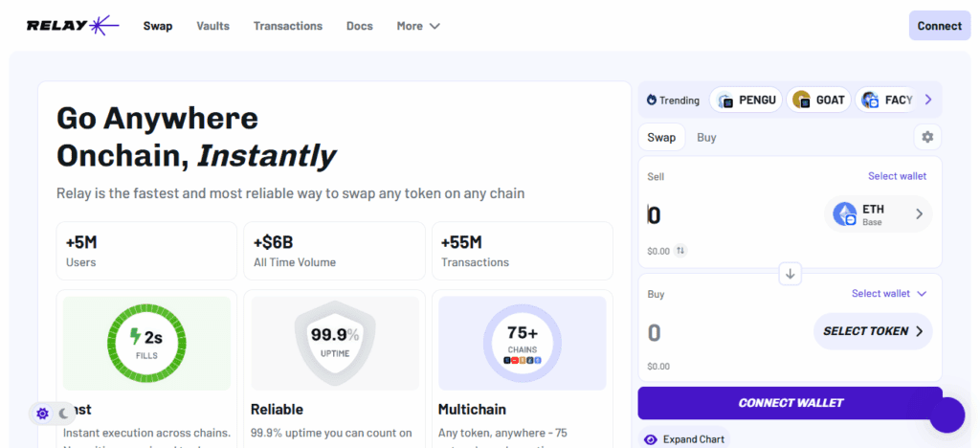Viewport: 980px width, 448px height.
Task: Select the PENGU trending token chip
Action: coord(746,100)
